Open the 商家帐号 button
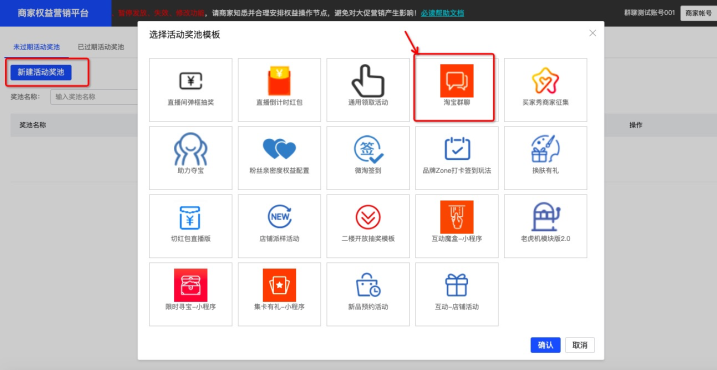Viewport: 717px width, 370px height. tap(699, 13)
